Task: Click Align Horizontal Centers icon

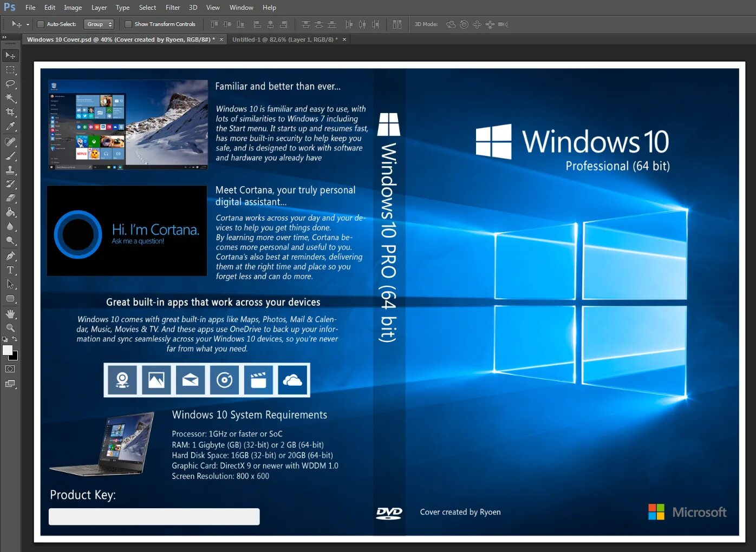Action: click(270, 24)
